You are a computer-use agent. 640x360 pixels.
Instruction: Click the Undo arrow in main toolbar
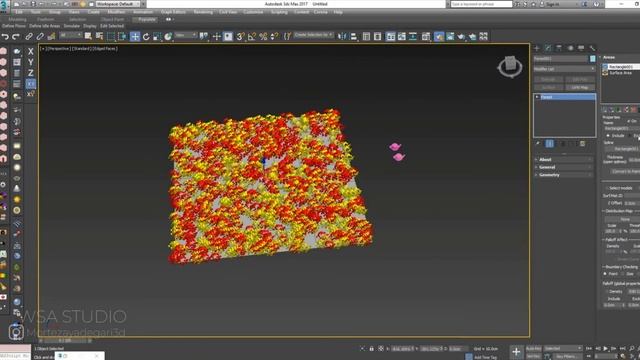pos(5,37)
